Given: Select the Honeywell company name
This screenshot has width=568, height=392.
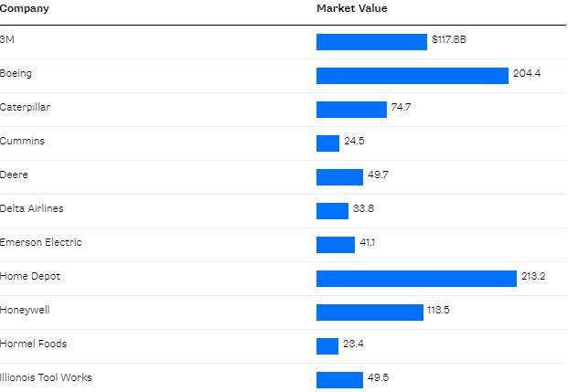Looking at the screenshot, I should point(25,310).
